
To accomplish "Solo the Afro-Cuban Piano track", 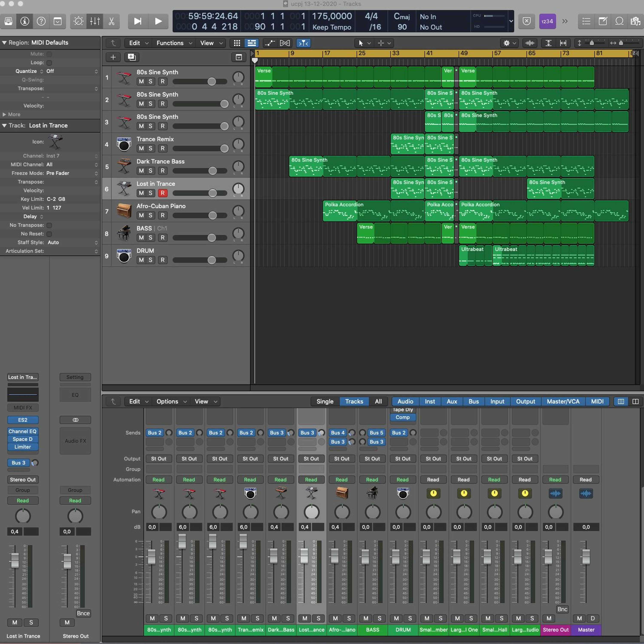I will [x=150, y=215].
